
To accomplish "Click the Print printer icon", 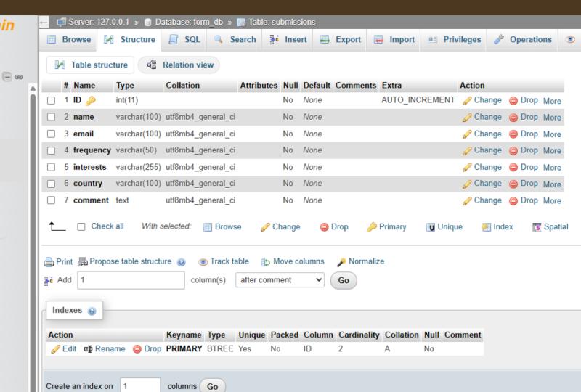I will (x=49, y=262).
